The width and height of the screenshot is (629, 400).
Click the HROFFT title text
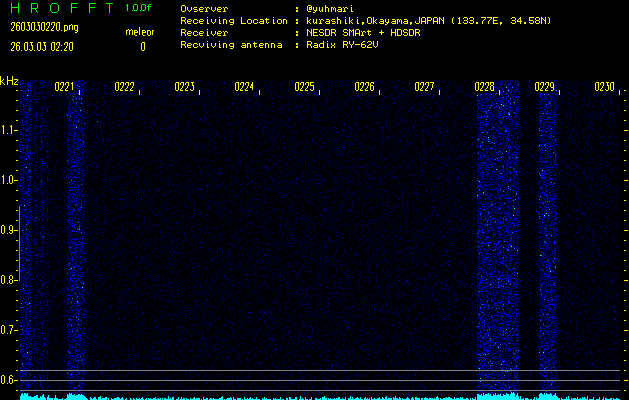(x=62, y=8)
